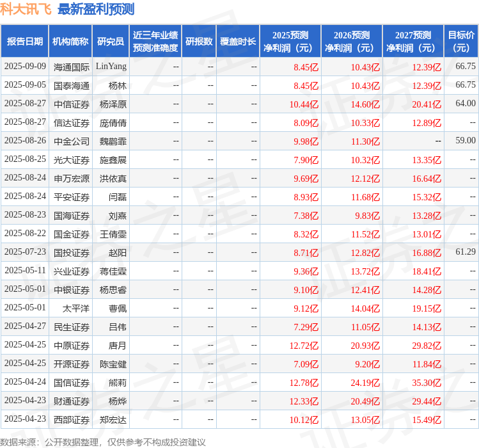Click the 机构简称 column header
The width and height of the screenshot is (479, 448).
point(70,42)
